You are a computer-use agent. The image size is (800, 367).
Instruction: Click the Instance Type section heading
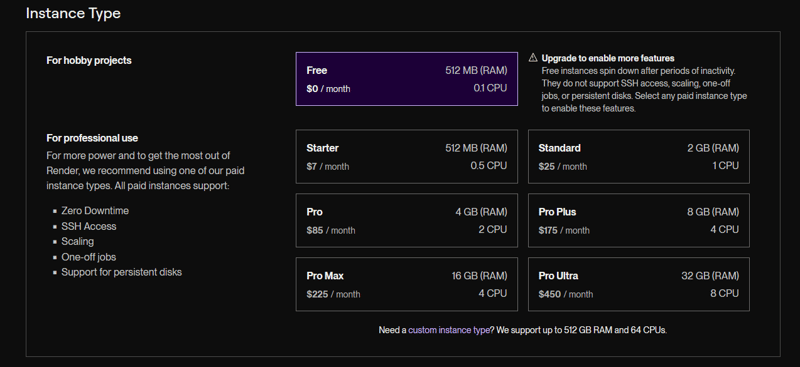(73, 13)
